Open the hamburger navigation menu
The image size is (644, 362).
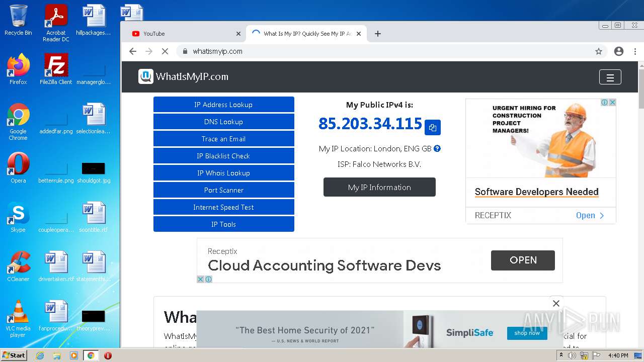click(610, 77)
